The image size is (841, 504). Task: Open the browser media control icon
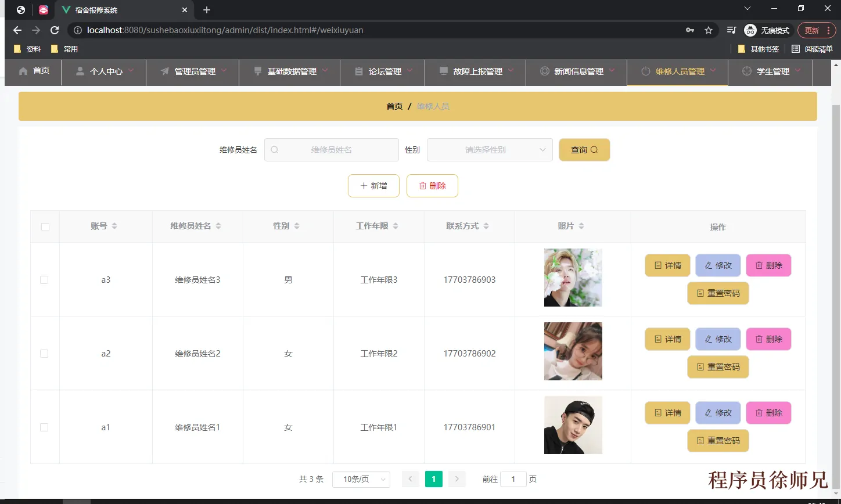[732, 30]
